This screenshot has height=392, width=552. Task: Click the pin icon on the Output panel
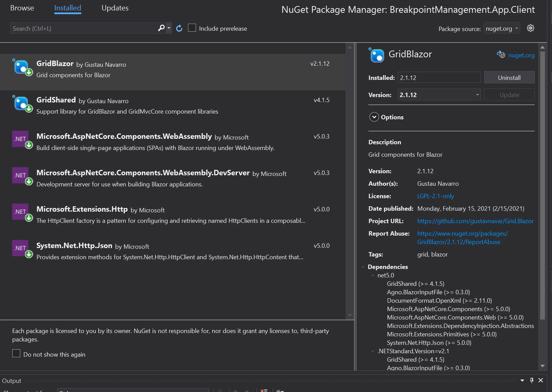[x=532, y=380]
